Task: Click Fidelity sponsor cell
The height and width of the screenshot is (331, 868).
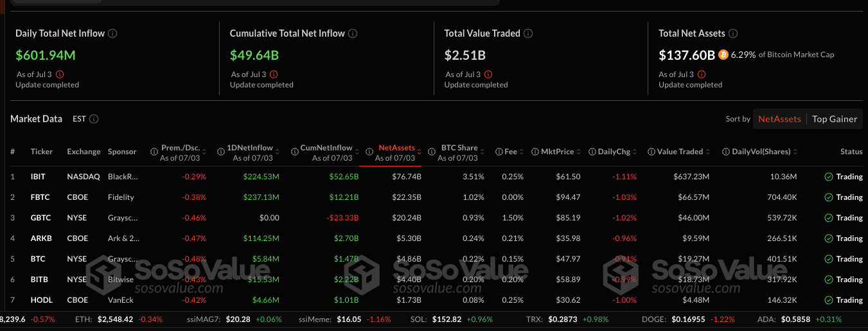Action: click(x=121, y=197)
